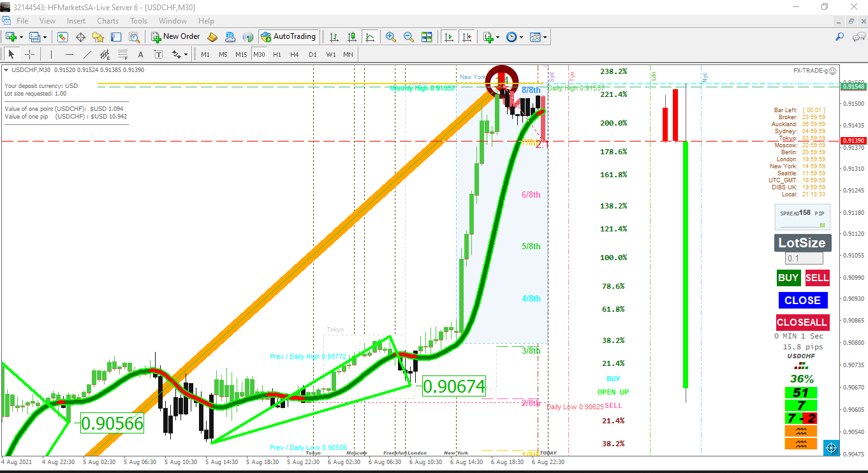Select the Cursor arrow tool
This screenshot has height=473, width=868.
[11, 54]
